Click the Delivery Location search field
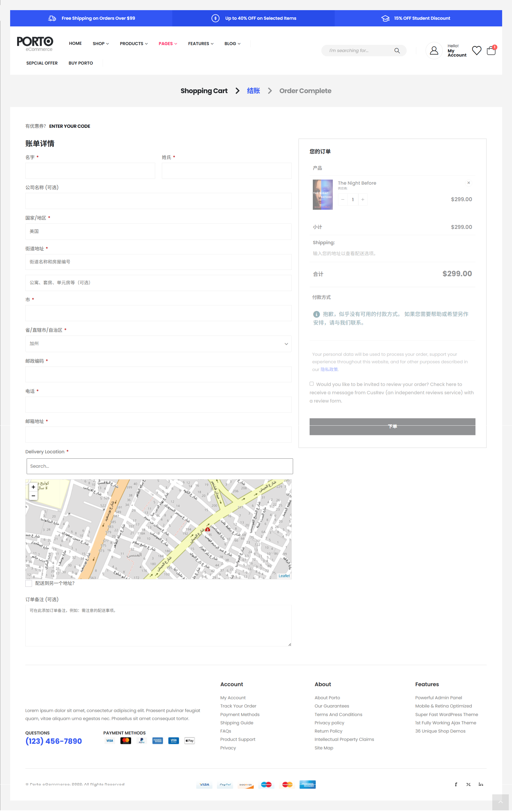 [x=159, y=466]
